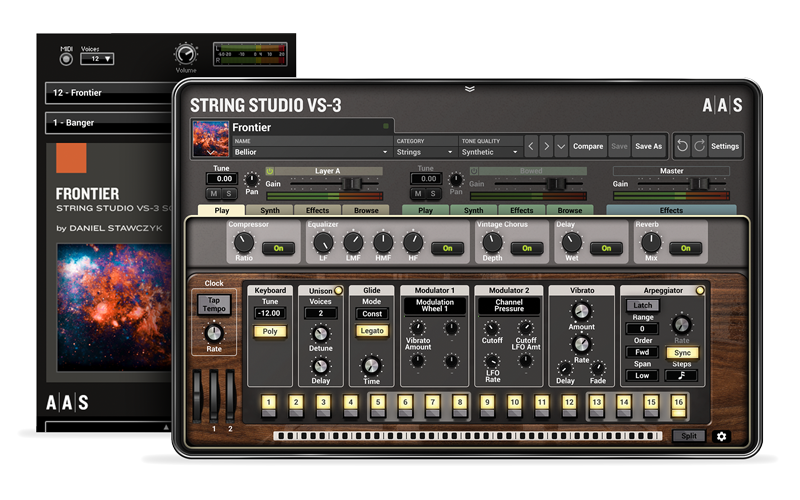Open the Category Strings dropdown

[423, 152]
